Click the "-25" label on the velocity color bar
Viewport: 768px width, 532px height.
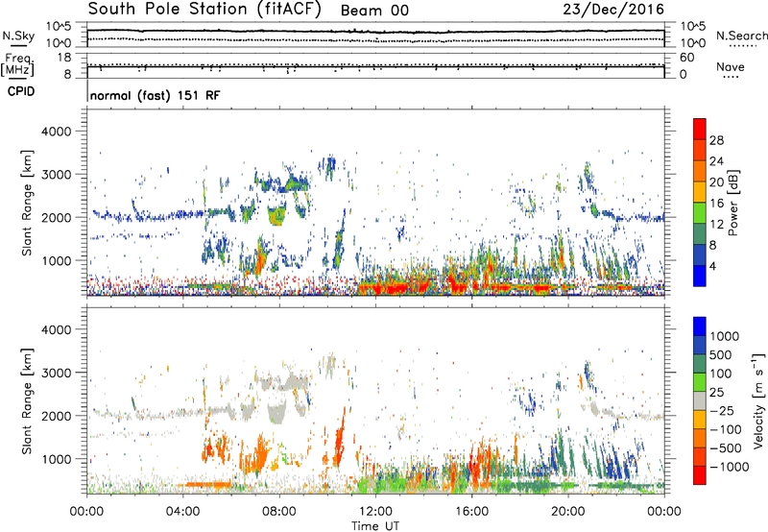point(722,411)
